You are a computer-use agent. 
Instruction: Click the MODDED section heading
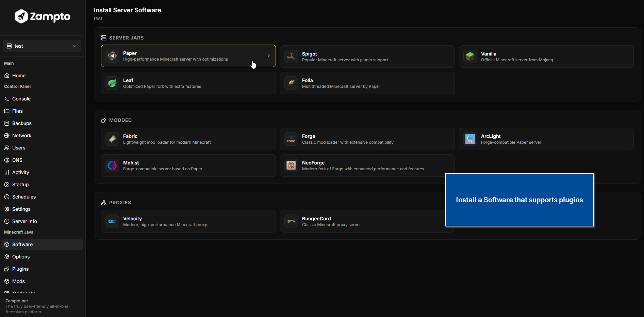coord(120,120)
